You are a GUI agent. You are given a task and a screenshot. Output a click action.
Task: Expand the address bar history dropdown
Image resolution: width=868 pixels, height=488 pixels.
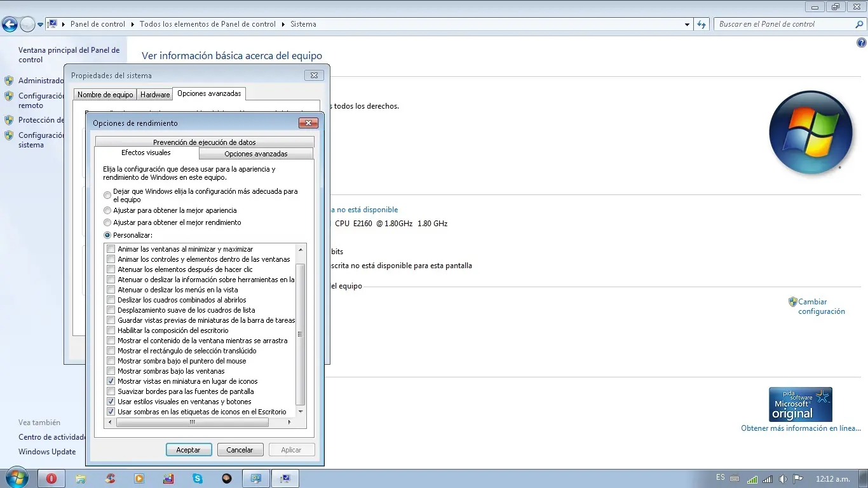coord(687,25)
